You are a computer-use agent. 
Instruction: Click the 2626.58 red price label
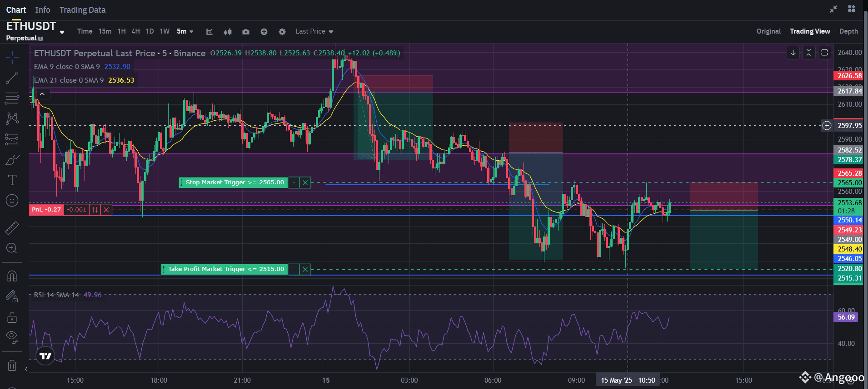coord(848,76)
